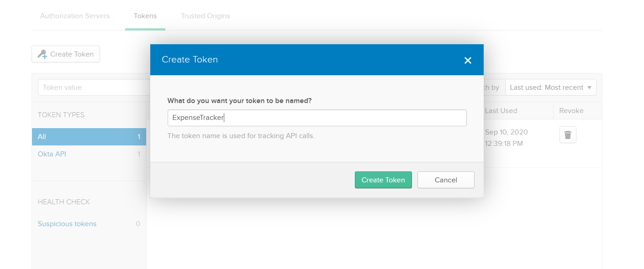
Task: Click the HEALTH CHECK section heading
Action: click(x=63, y=202)
